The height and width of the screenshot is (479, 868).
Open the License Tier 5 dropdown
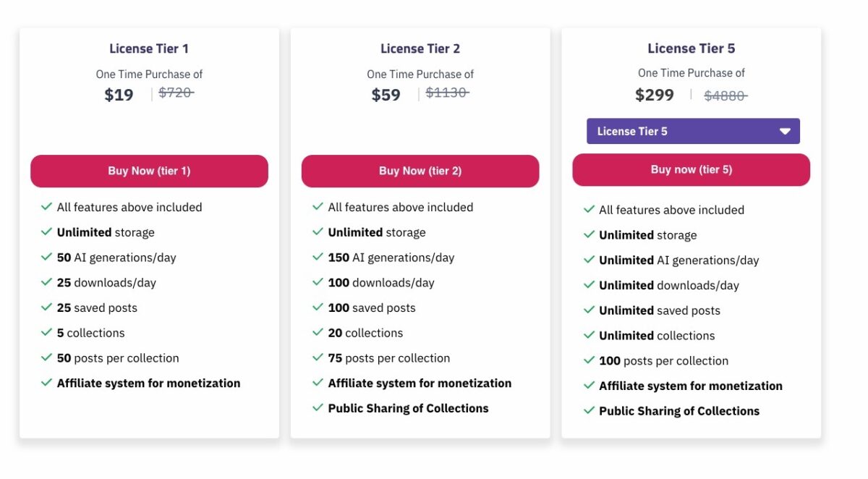pos(692,132)
